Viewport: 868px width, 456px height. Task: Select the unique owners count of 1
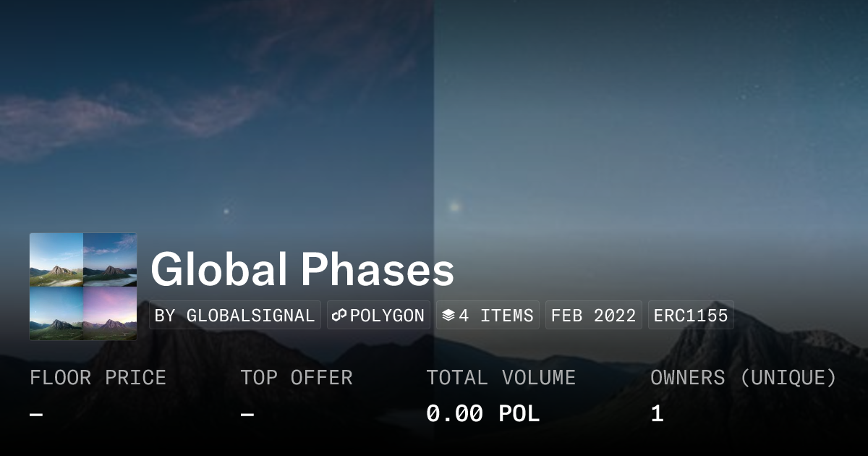click(x=657, y=414)
